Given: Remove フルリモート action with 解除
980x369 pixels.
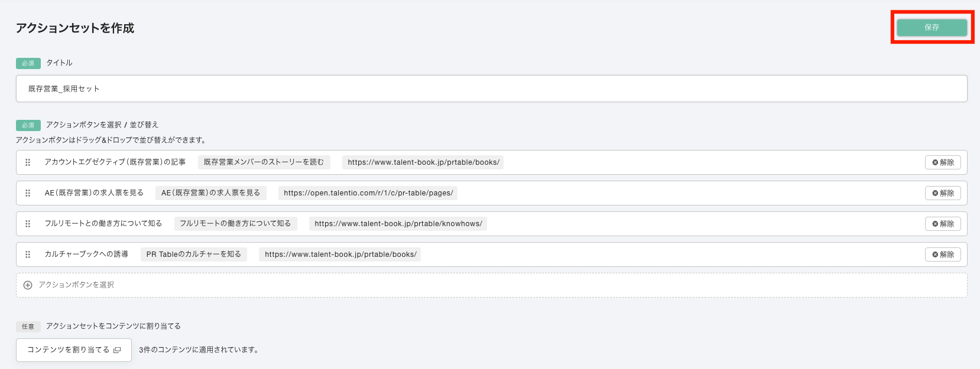Looking at the screenshot, I should point(943,224).
